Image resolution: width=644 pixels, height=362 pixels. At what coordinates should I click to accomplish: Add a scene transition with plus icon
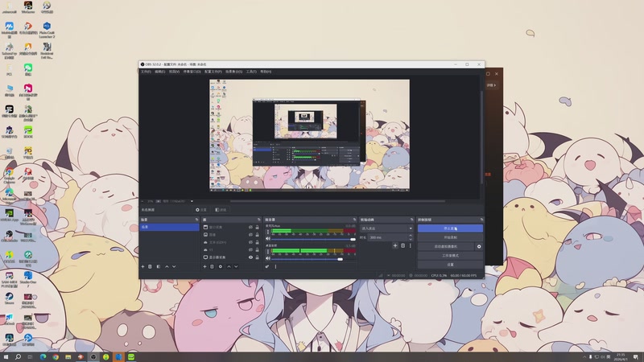click(x=395, y=245)
